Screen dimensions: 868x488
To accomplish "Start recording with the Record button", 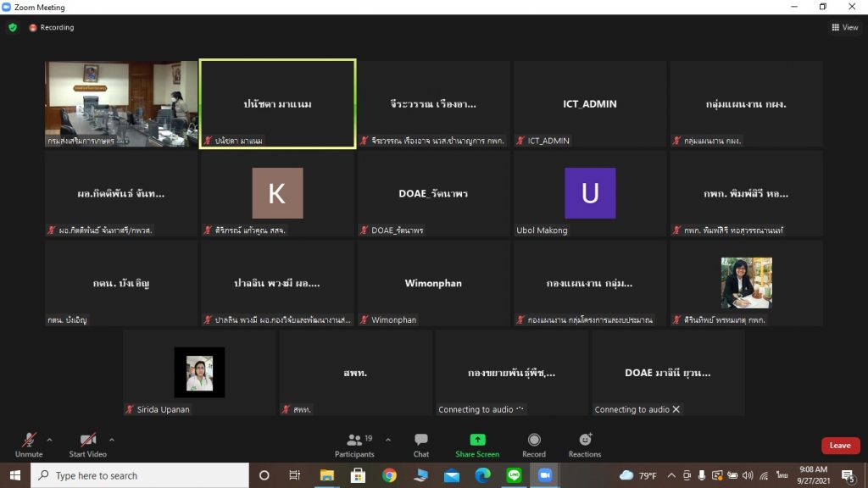I will 534,445.
